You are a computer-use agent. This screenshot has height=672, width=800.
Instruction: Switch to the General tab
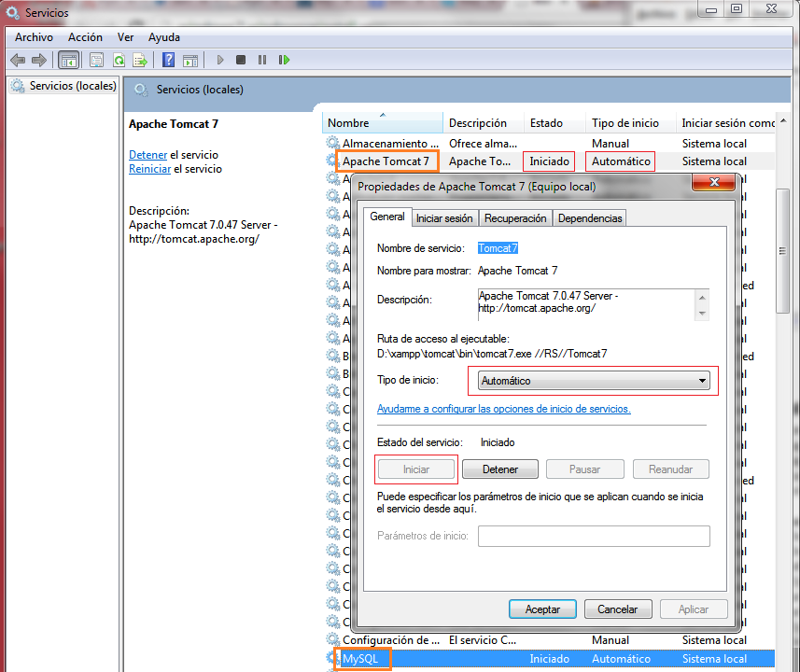point(387,217)
